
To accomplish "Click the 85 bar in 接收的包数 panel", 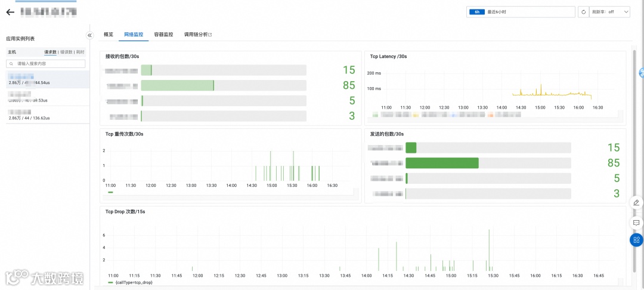I will point(178,85).
